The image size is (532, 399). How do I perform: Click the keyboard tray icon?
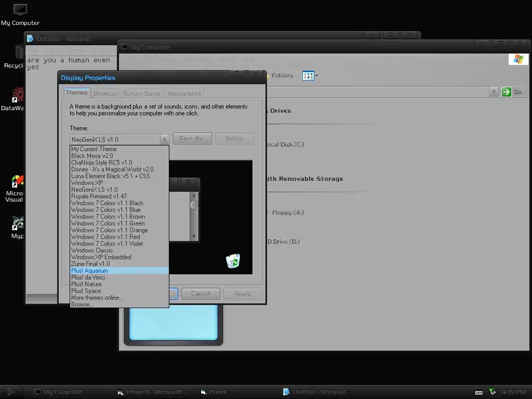478,392
